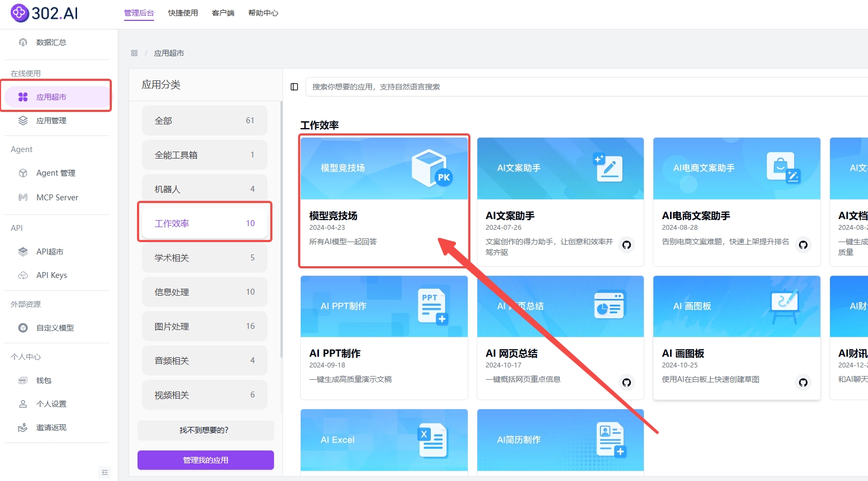Click the 应用超市 grid icon in sidebar
This screenshot has height=481, width=868.
click(x=23, y=97)
